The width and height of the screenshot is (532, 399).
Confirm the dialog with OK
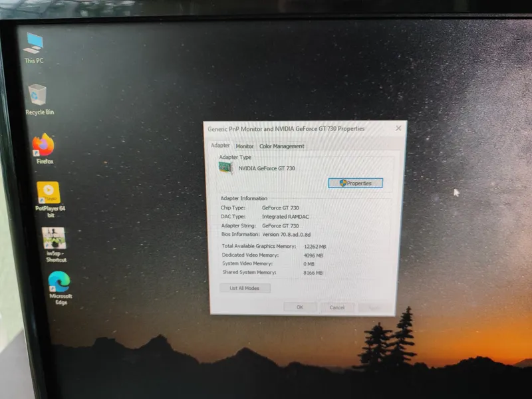[300, 307]
